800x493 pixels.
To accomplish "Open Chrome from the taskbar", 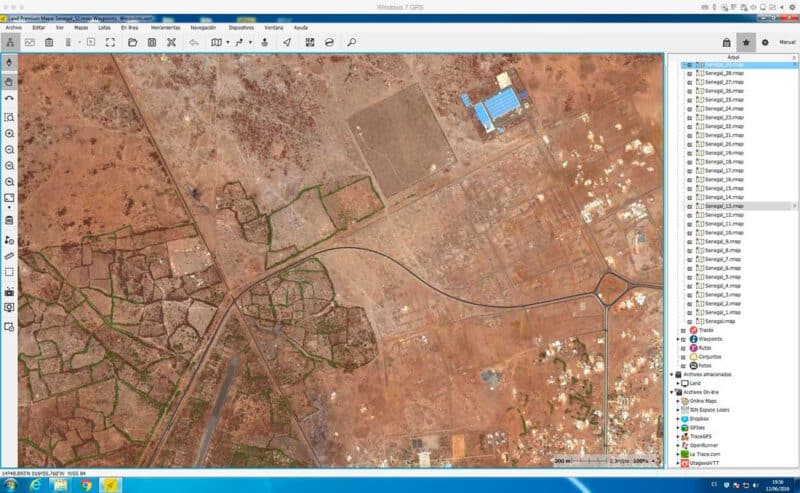I will click(86, 485).
